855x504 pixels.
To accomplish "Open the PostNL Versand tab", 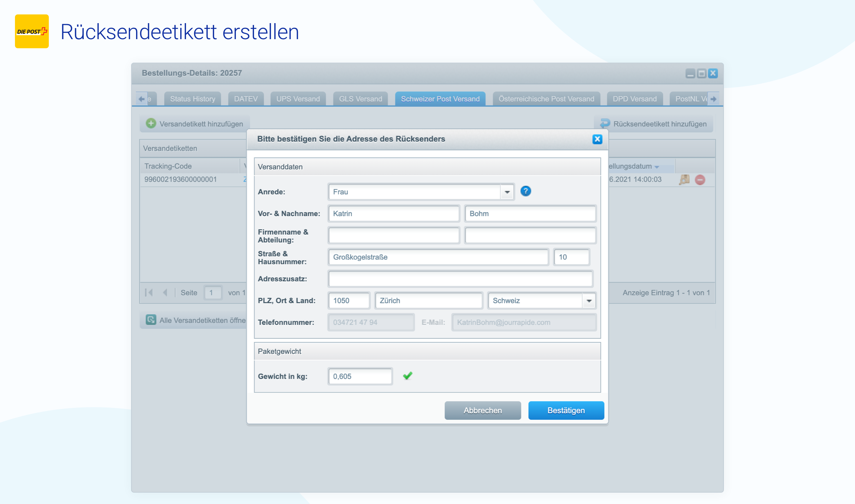I will pos(689,99).
